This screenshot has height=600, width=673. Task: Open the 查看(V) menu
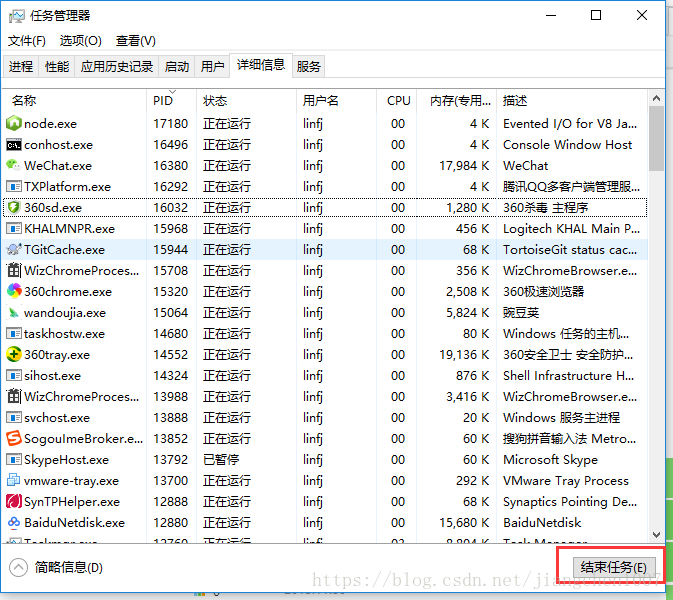point(136,41)
